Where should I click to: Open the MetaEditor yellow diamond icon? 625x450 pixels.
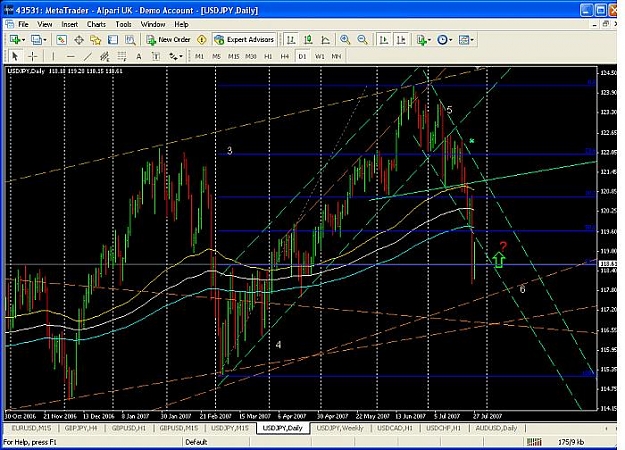202,40
